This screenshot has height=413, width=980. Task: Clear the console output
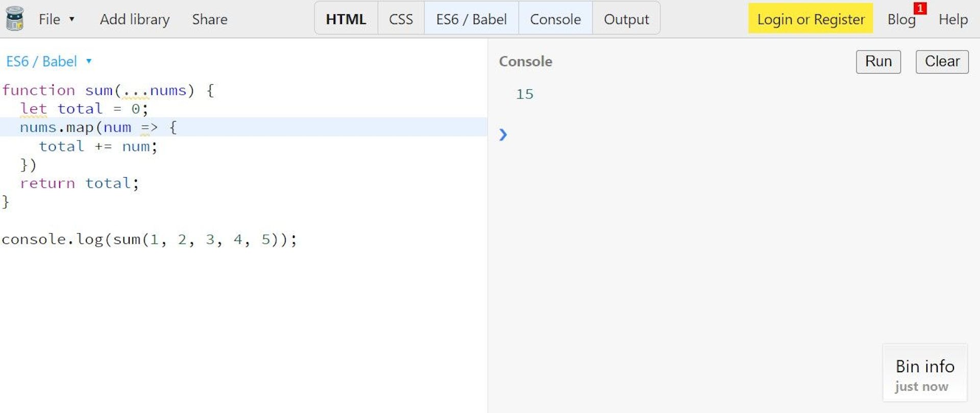[x=942, y=61]
